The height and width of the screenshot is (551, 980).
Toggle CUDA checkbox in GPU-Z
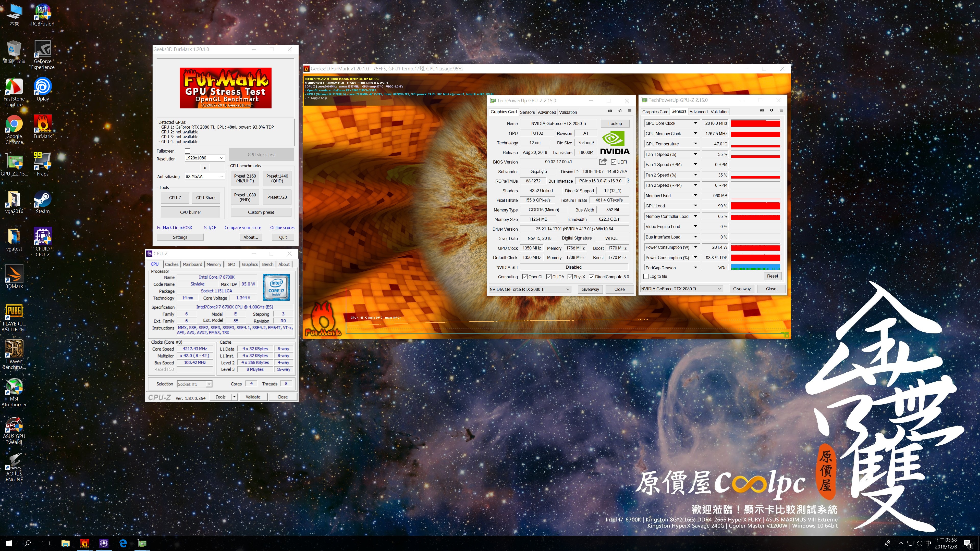(x=549, y=277)
